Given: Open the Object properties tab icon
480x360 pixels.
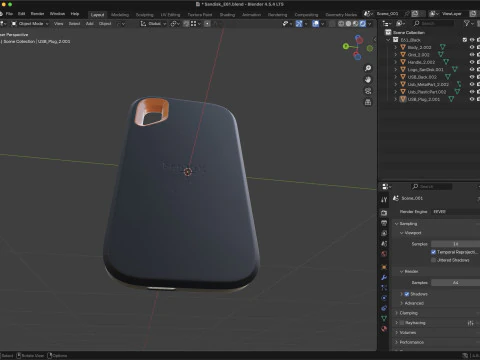Looking at the screenshot, I should pyautogui.click(x=384, y=267).
